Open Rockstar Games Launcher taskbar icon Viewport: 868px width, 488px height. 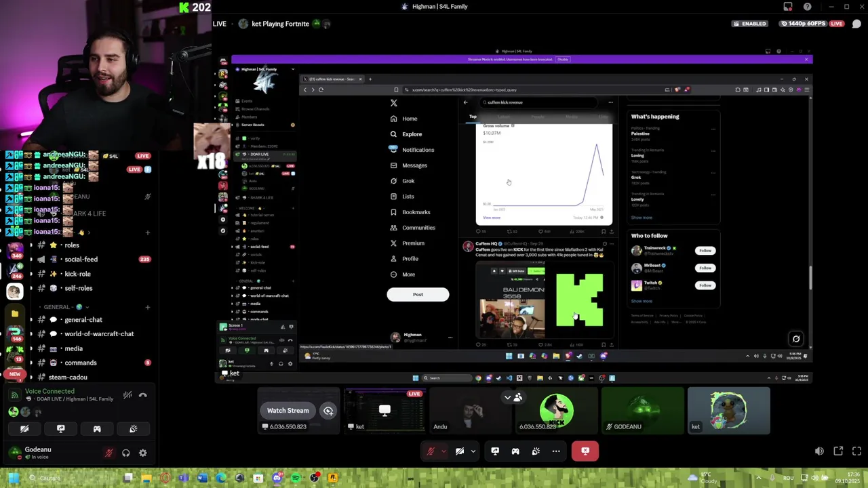333,478
